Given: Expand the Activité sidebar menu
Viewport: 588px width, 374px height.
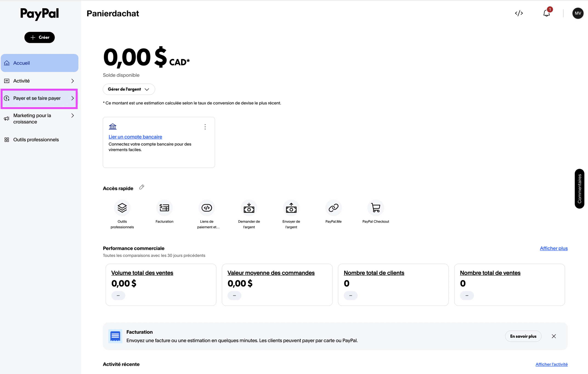Looking at the screenshot, I should click(x=39, y=81).
